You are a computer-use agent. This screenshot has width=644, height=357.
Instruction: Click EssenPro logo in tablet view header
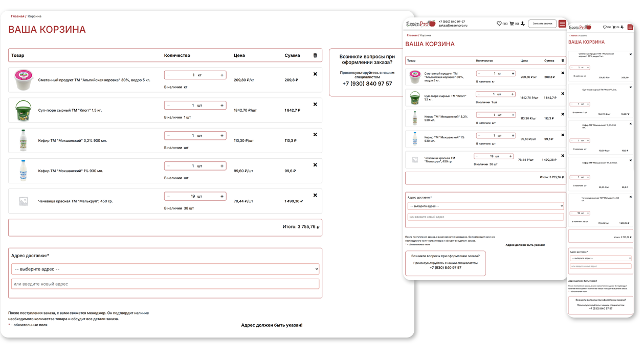[420, 24]
